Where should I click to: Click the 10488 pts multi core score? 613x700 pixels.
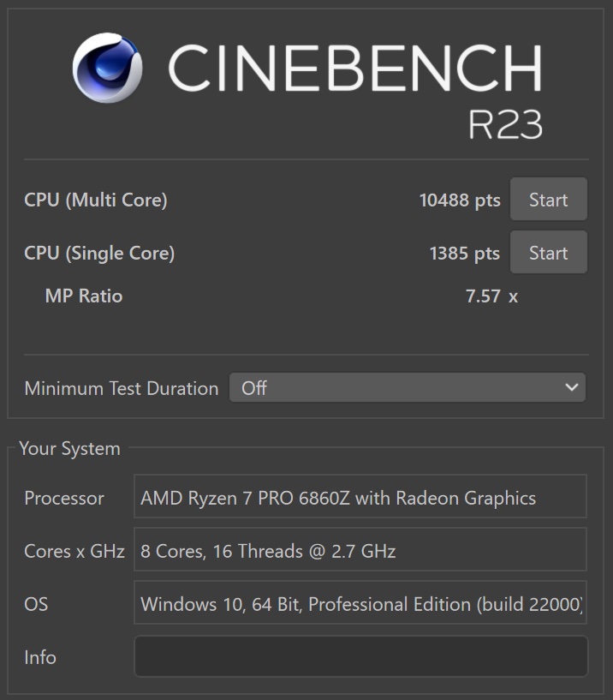pyautogui.click(x=460, y=200)
